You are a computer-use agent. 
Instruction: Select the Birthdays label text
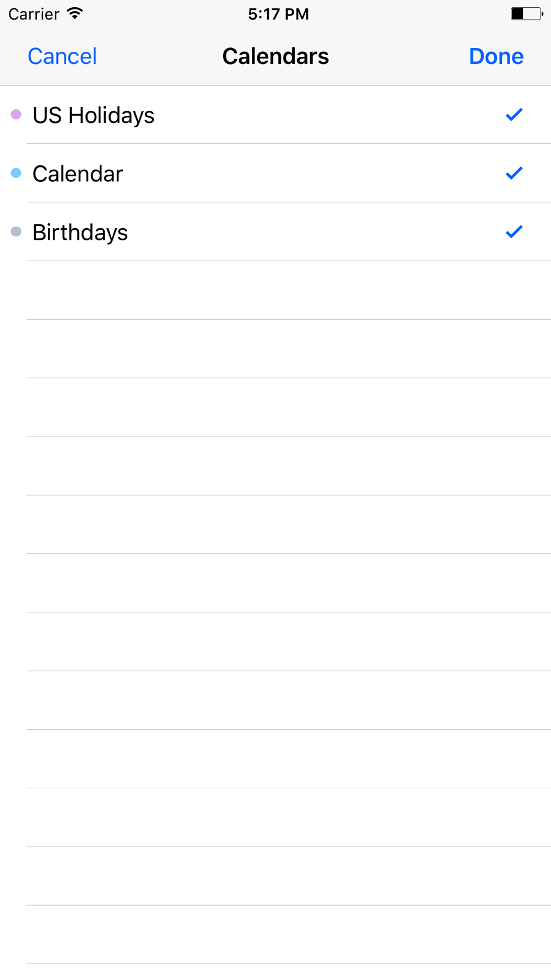coord(80,233)
